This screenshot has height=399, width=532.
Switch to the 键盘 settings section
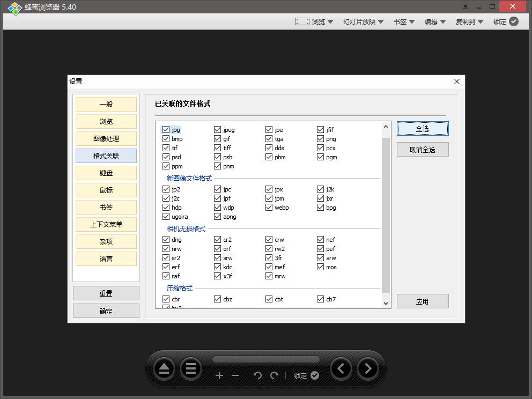pyautogui.click(x=106, y=173)
